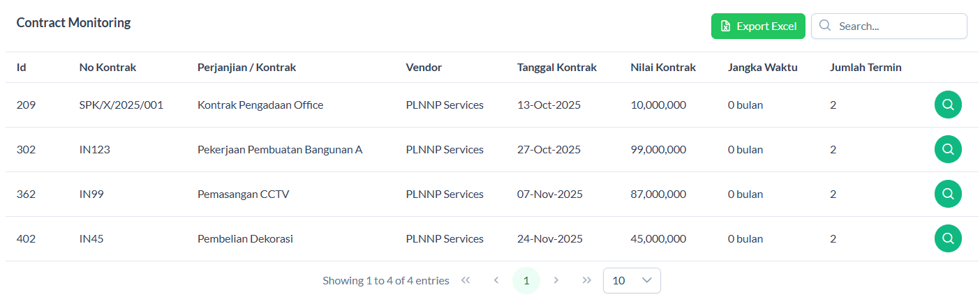Sort by Jumlah Termin column header
The height and width of the screenshot is (306, 980).
[x=866, y=68]
